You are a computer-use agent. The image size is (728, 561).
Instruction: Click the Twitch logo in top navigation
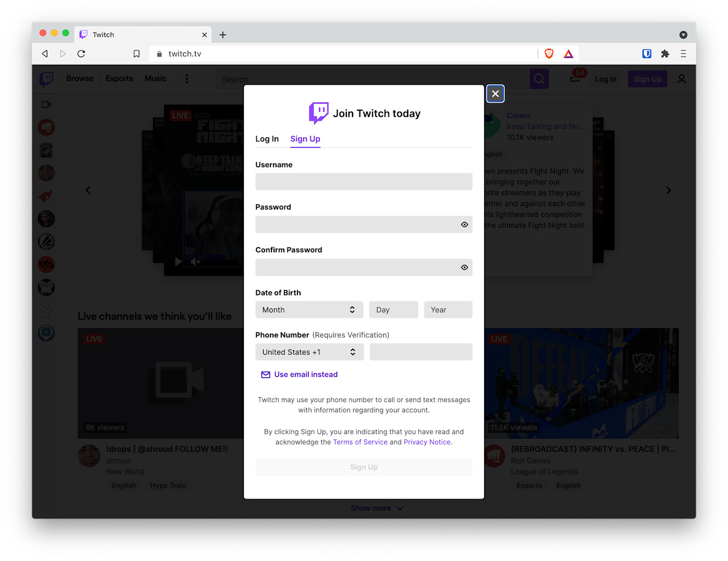coord(46,79)
